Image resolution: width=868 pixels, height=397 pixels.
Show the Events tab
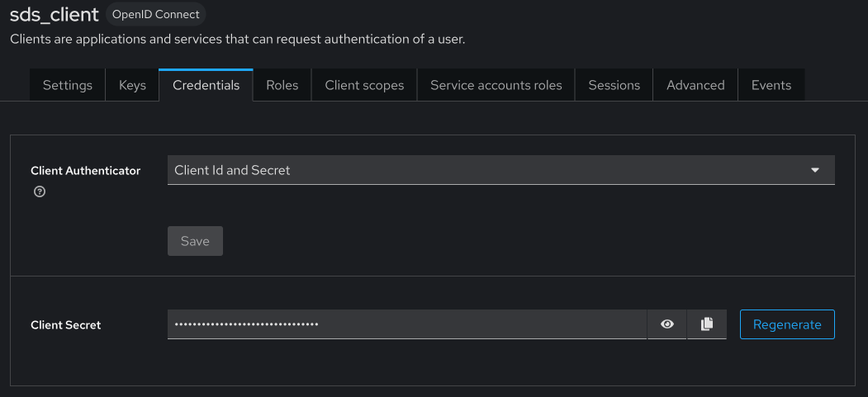pyautogui.click(x=771, y=85)
